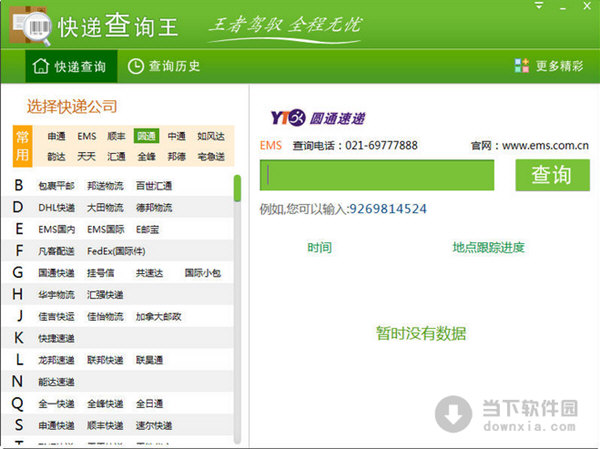Select 如风达 in common couriers
The width and height of the screenshot is (600, 449).
211,136
